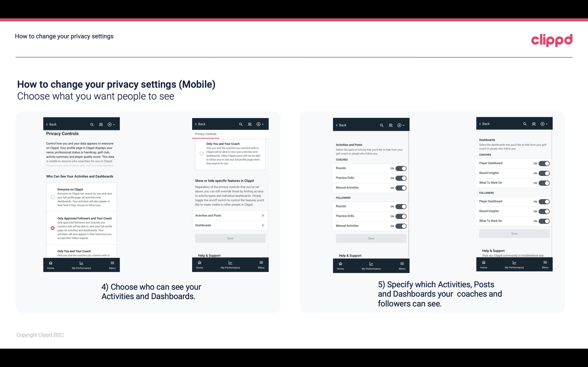Disable Coaches Player Dashboard toggle

pyautogui.click(x=544, y=163)
